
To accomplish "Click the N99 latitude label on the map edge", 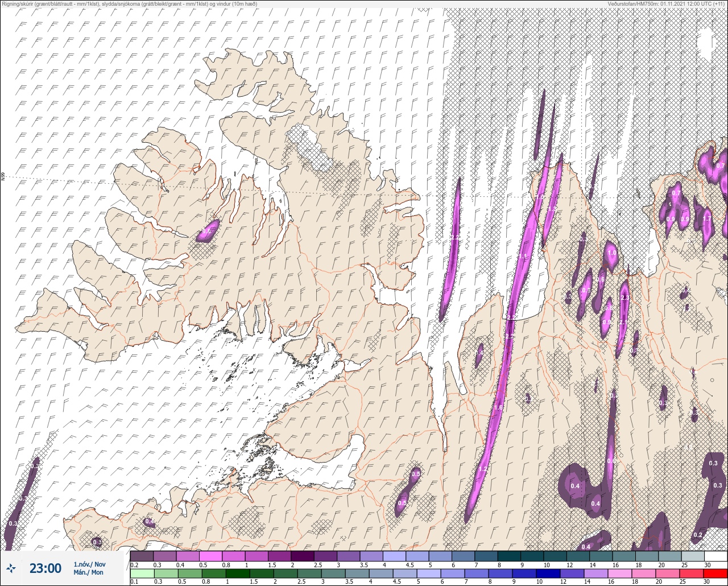I will tap(3, 177).
